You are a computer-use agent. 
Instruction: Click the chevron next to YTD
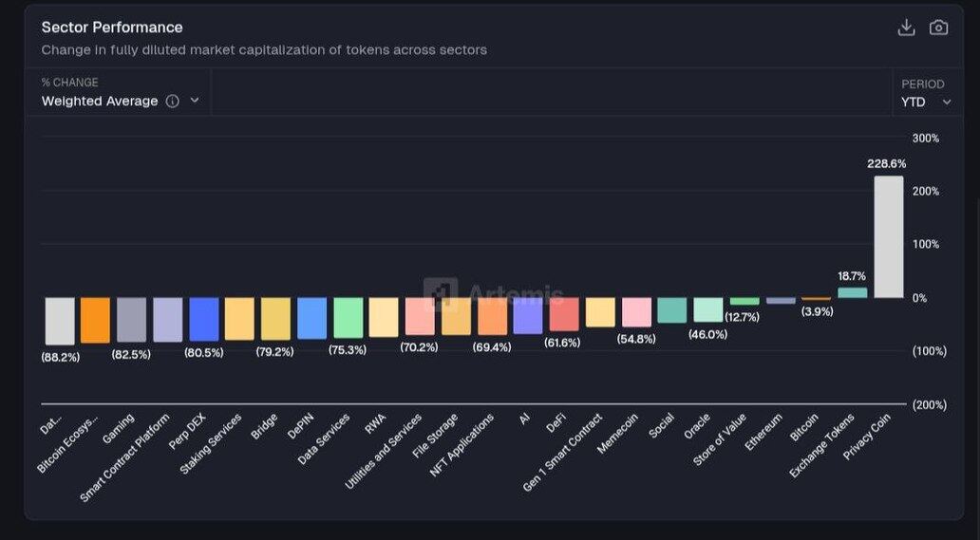[947, 102]
